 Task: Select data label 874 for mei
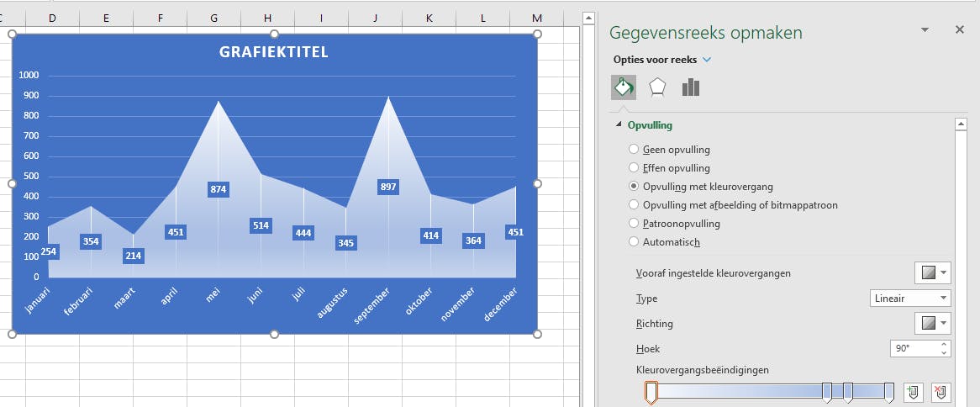(219, 189)
